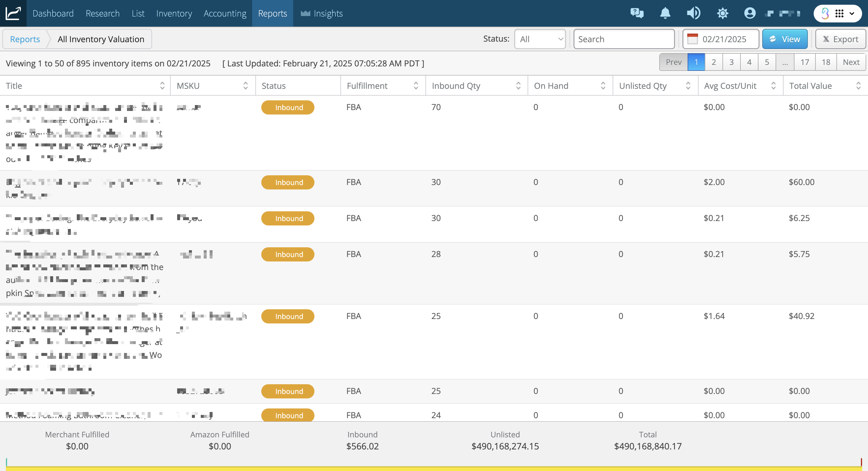Click the calendar icon in date field

[x=692, y=39]
